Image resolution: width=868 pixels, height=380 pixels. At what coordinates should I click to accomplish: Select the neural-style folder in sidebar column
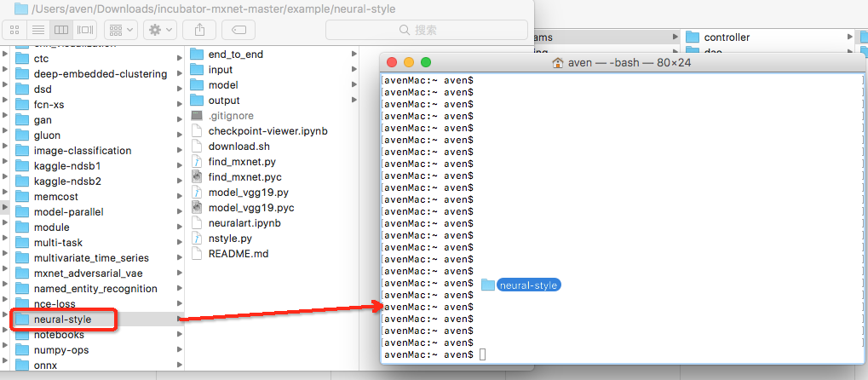(x=62, y=320)
